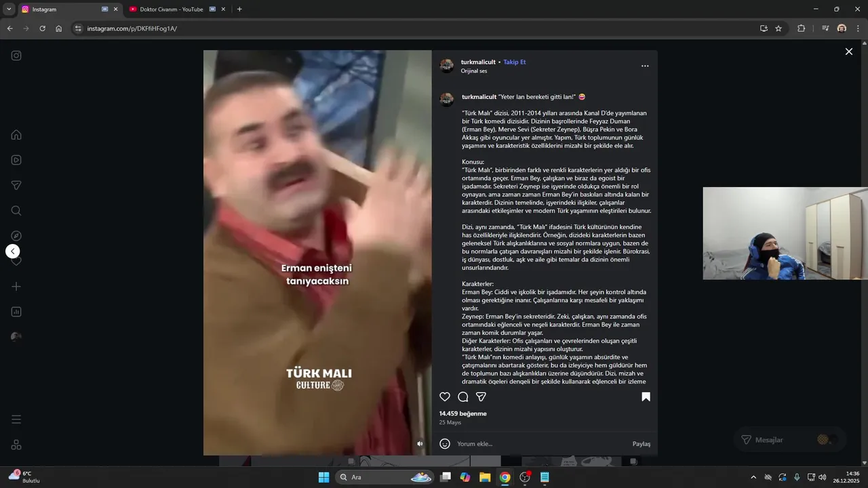This screenshot has height=488, width=868.
Task: Open the Meta apps icon in sidebar
Action: [16, 445]
